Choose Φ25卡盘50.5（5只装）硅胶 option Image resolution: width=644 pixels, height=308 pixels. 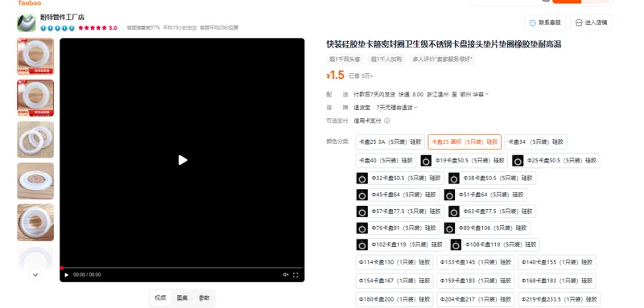click(555, 160)
